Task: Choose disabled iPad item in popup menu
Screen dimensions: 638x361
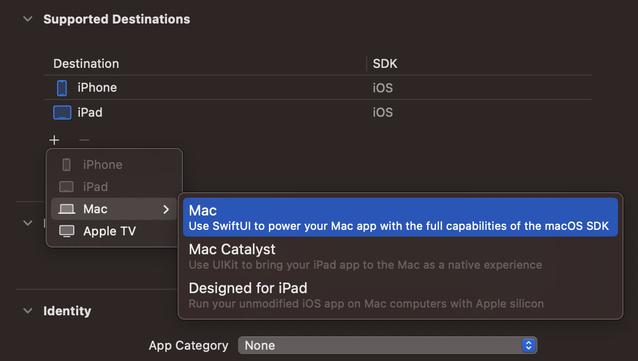Action: click(114, 187)
